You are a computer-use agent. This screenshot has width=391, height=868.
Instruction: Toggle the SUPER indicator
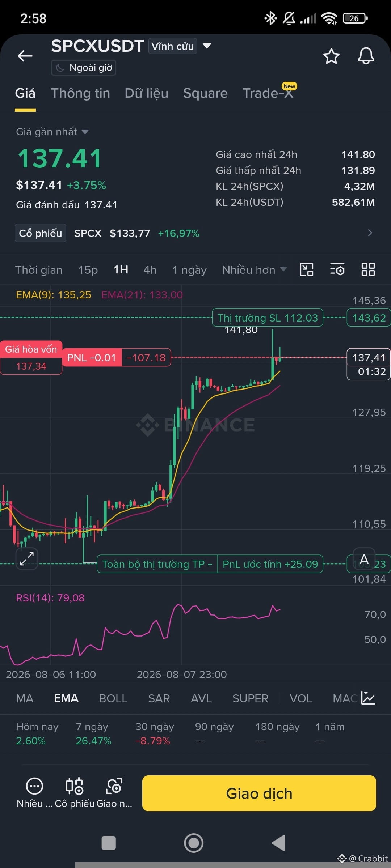point(251,698)
